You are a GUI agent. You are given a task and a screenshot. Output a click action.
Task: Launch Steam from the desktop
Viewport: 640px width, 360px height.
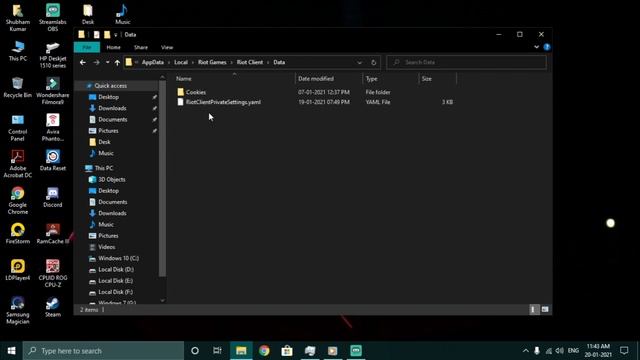pyautogui.click(x=53, y=307)
